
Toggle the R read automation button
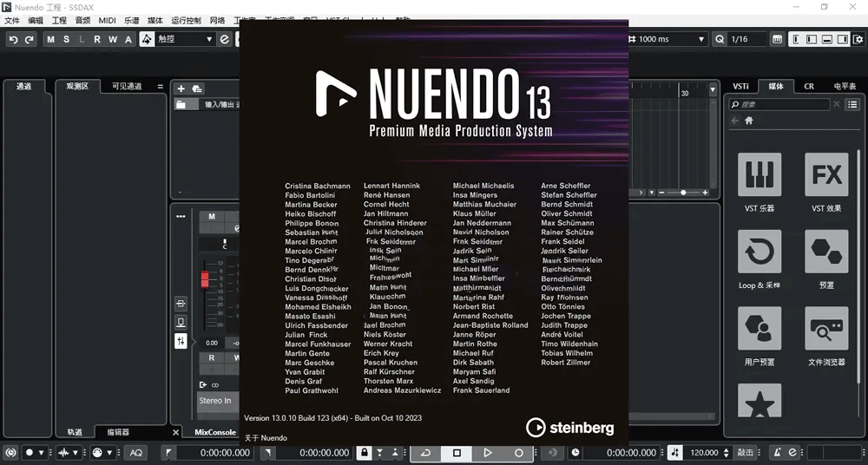tap(97, 39)
